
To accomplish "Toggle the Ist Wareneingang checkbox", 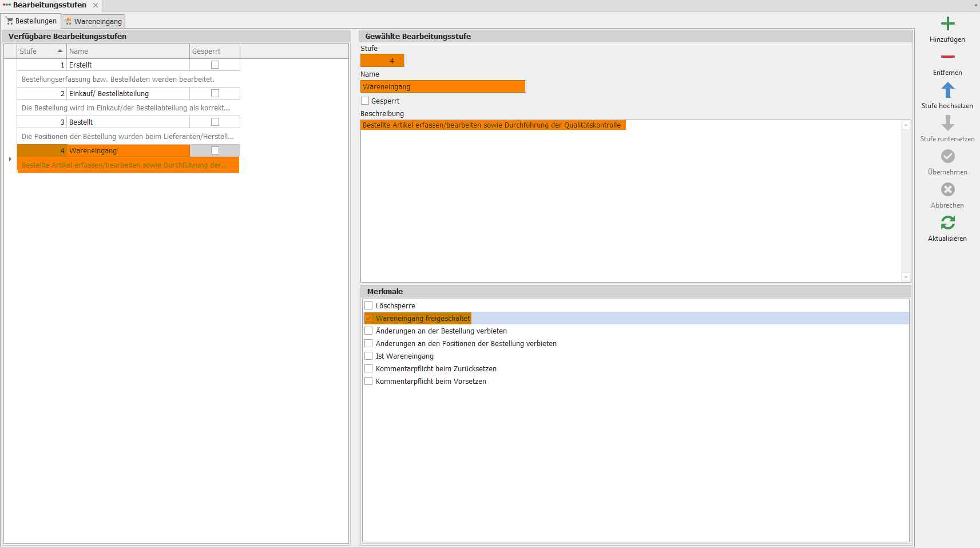I will (x=369, y=356).
